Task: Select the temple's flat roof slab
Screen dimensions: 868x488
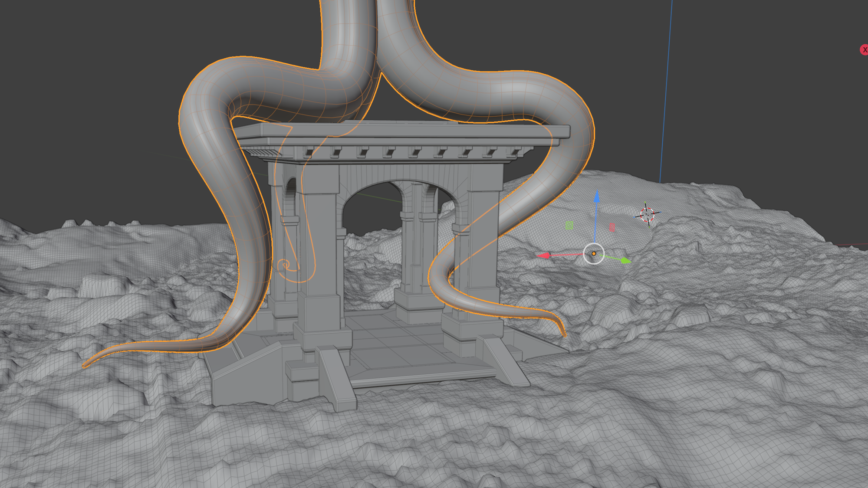Action: 404,131
